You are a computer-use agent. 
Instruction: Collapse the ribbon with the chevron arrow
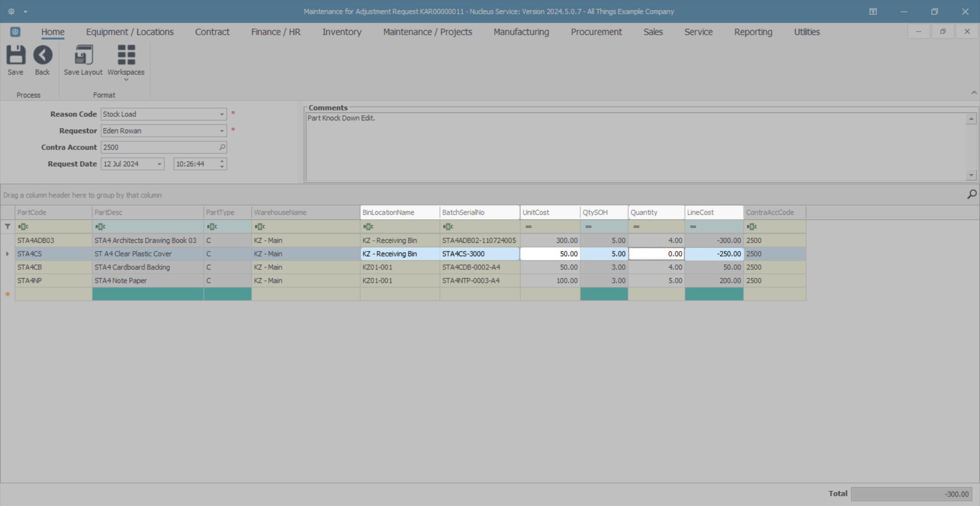[x=974, y=92]
